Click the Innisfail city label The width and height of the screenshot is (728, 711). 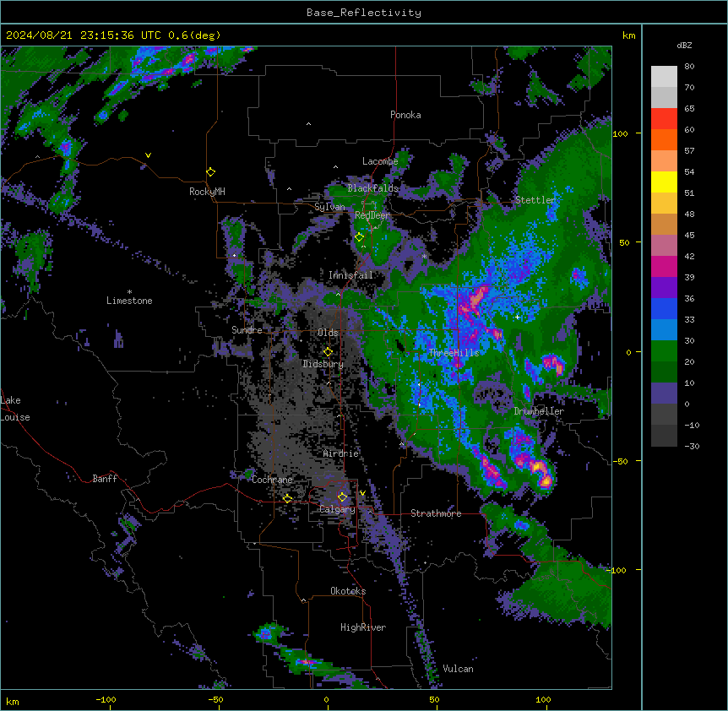pos(350,275)
